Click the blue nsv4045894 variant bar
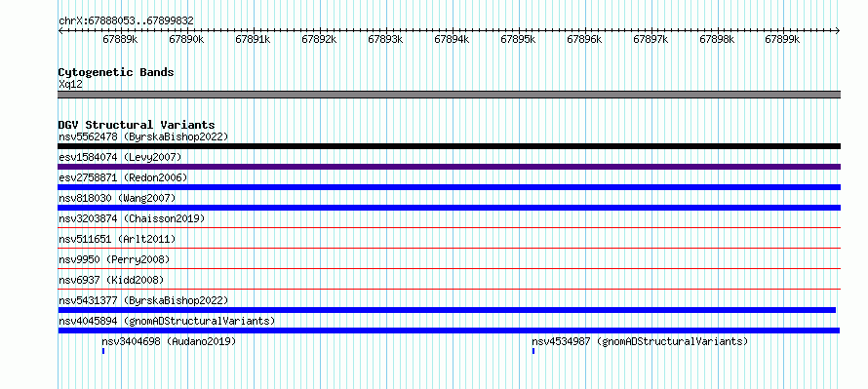868x389 pixels. coord(449,331)
